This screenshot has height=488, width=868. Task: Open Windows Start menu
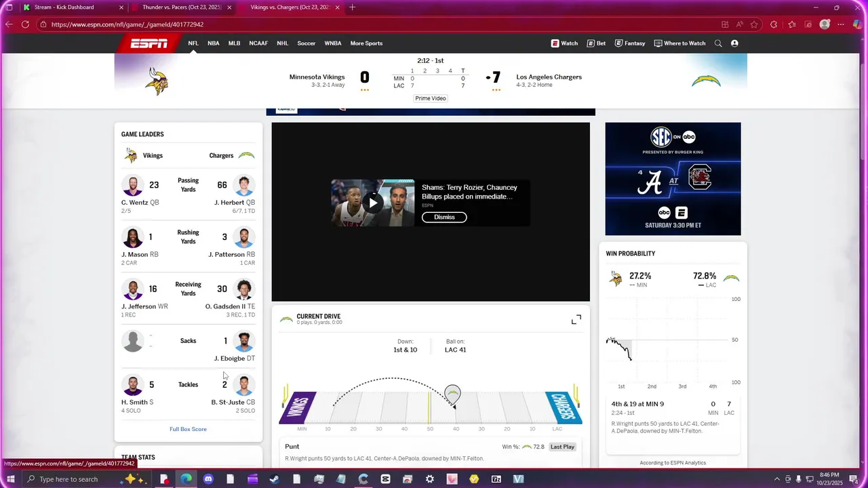pos(10,479)
